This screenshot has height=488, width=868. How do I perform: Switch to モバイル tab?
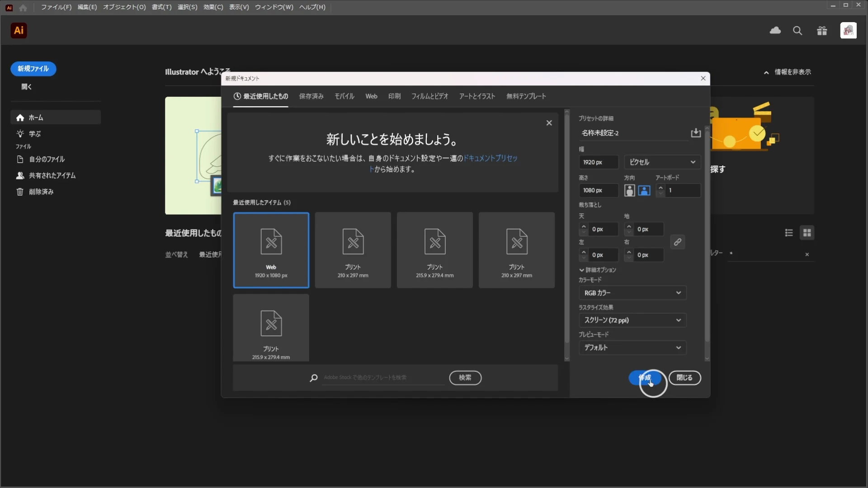(x=344, y=96)
